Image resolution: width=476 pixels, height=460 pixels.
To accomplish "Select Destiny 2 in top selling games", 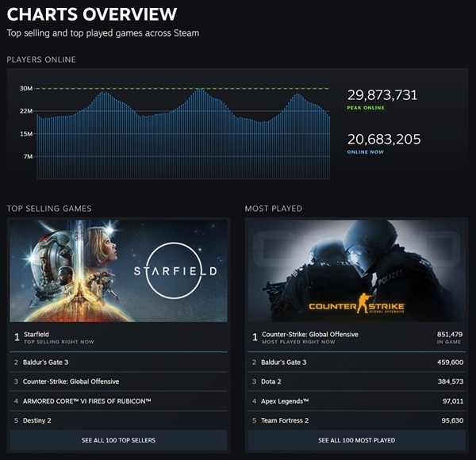I will click(118, 420).
